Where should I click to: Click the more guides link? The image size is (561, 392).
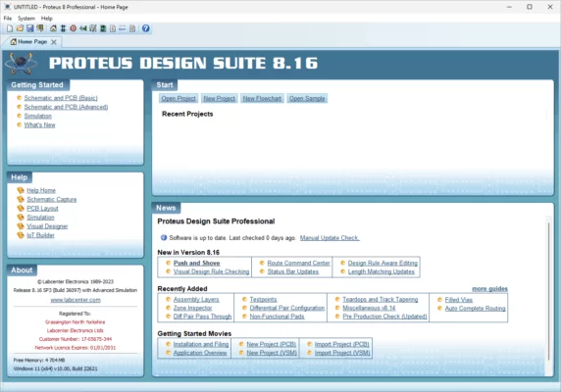tap(489, 289)
